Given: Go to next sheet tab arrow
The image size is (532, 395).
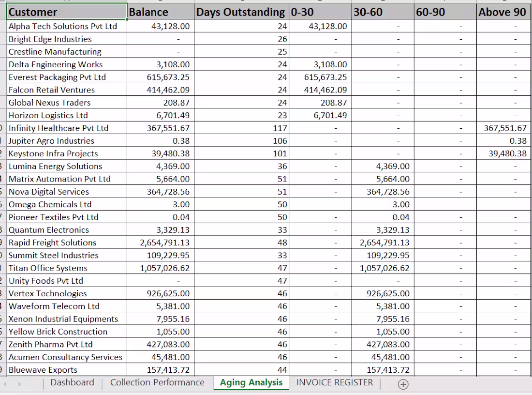Looking at the screenshot, I should point(20,384).
